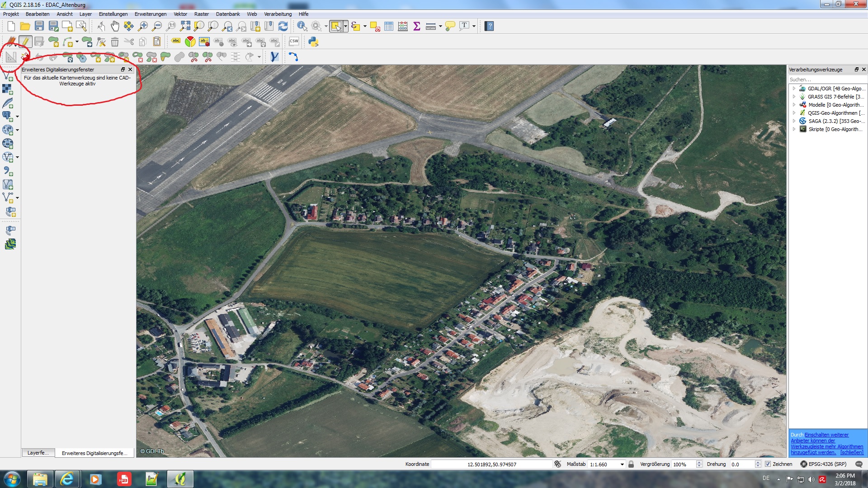Open the field calculator abacus icon

[x=403, y=26]
